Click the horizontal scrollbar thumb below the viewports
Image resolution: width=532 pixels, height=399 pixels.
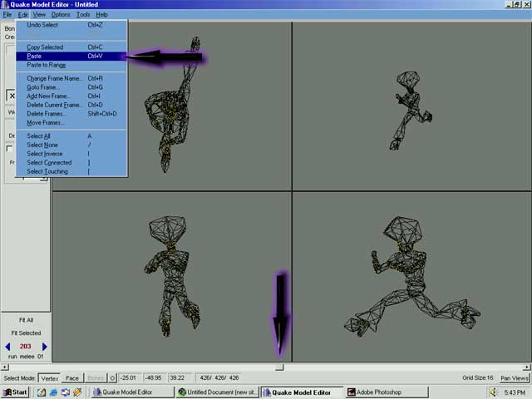[x=279, y=367]
